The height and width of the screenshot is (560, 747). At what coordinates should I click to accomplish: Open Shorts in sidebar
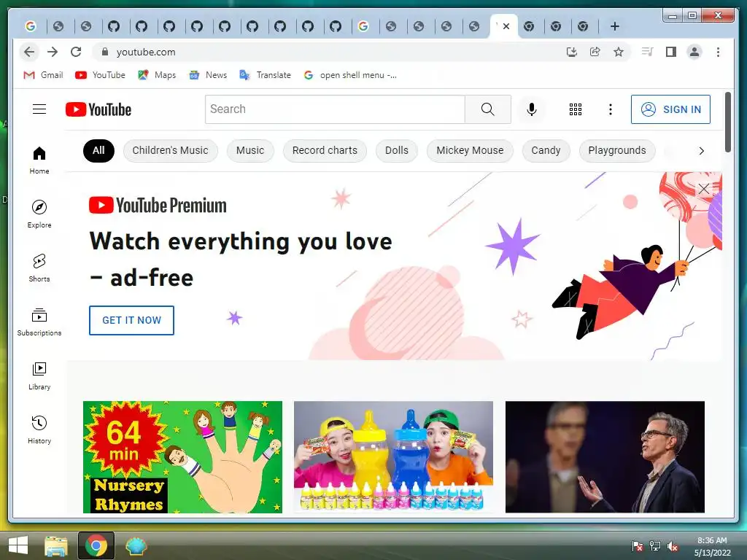[x=39, y=268]
